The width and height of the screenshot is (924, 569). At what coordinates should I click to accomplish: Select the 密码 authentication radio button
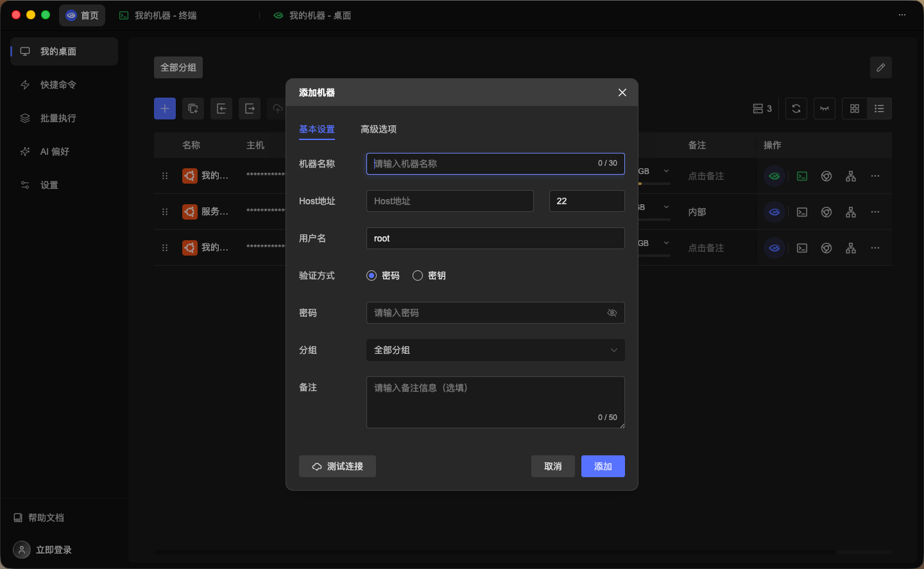tap(372, 276)
